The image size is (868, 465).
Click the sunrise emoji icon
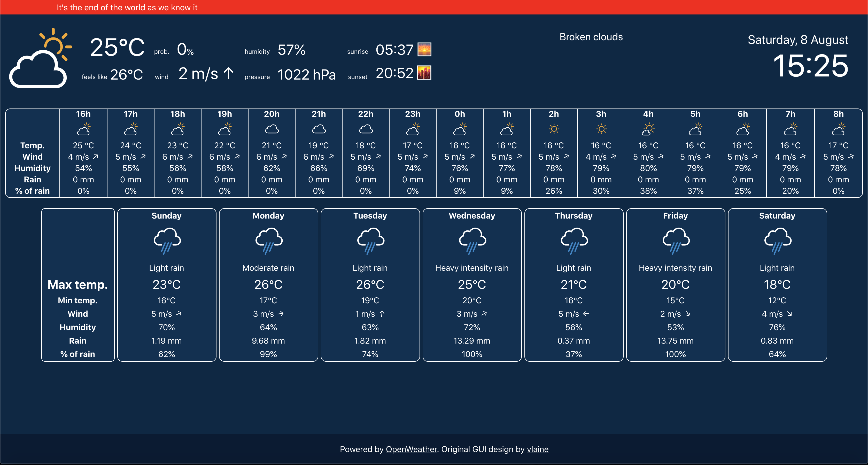click(424, 49)
